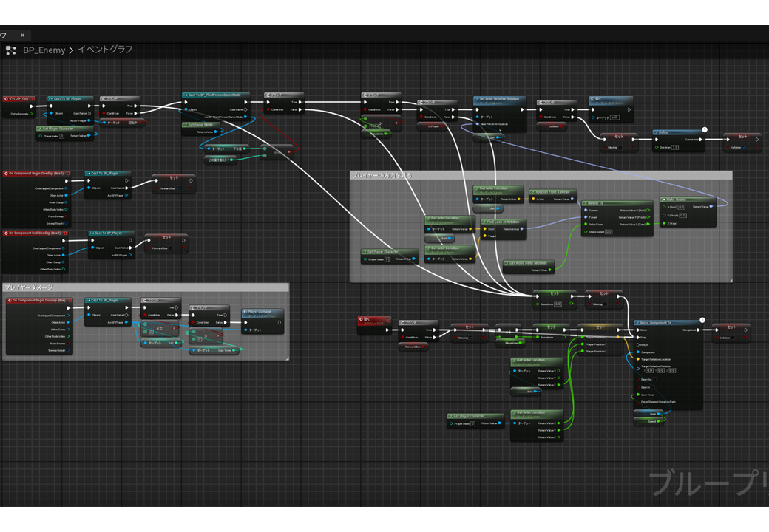Select the Get World Delta Seconds node

[529, 263]
